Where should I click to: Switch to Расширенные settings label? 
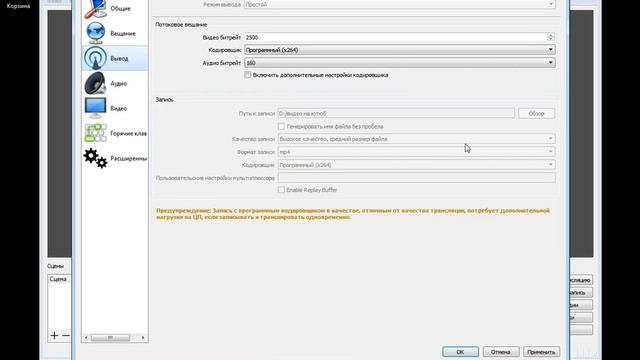click(x=129, y=158)
